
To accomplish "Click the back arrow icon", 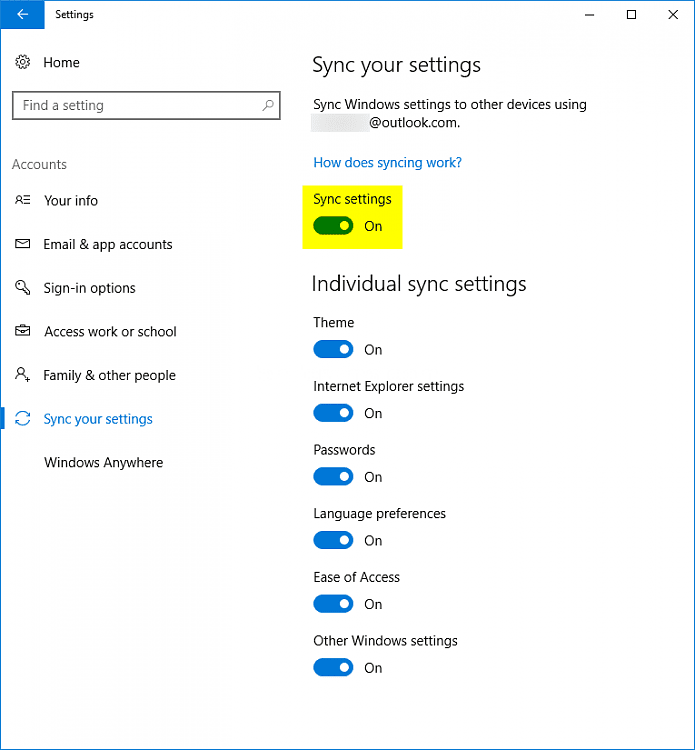I will [x=22, y=14].
